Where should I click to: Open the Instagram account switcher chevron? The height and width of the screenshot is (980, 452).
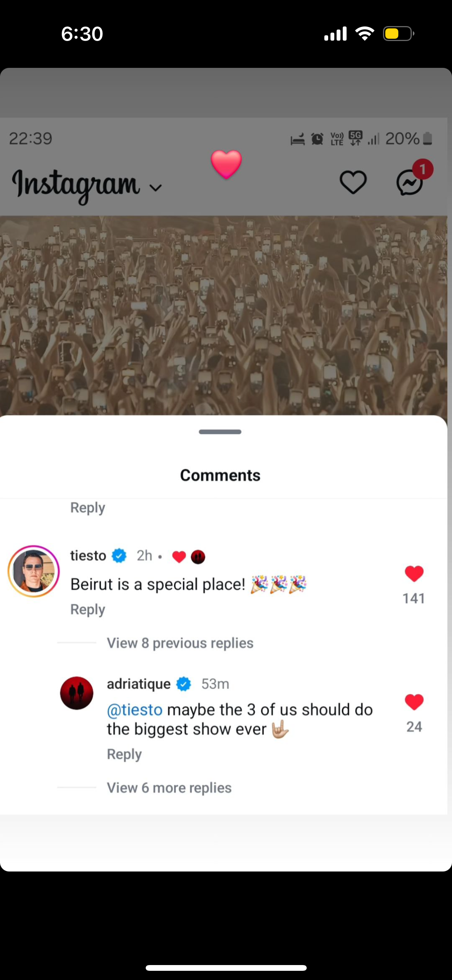(155, 187)
